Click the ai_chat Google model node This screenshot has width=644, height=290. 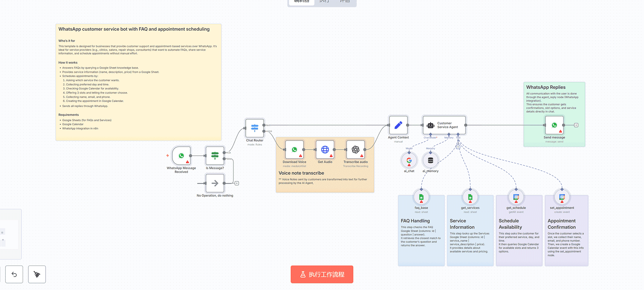[x=409, y=160]
